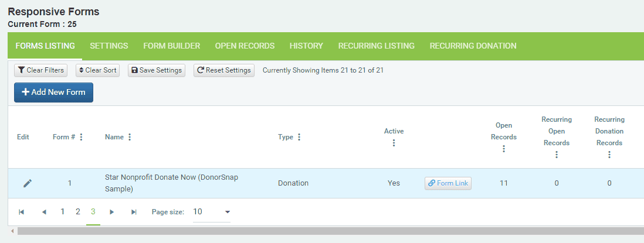Click the Clear Filters button
The height and width of the screenshot is (243, 644).
tap(40, 70)
